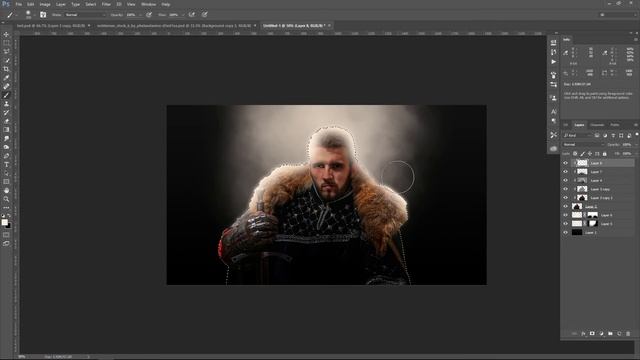Viewport: 640px width, 360px height.
Task: Select the Lasso tool
Action: (6, 52)
